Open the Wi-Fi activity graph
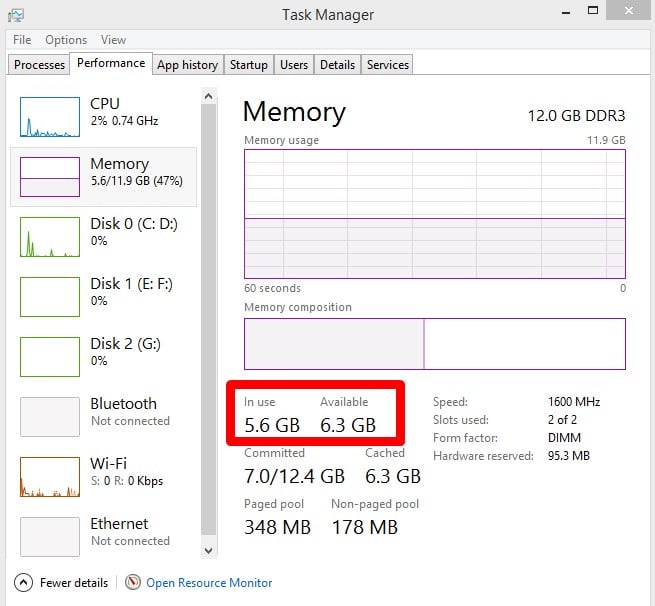The height and width of the screenshot is (606, 655). coord(50,477)
